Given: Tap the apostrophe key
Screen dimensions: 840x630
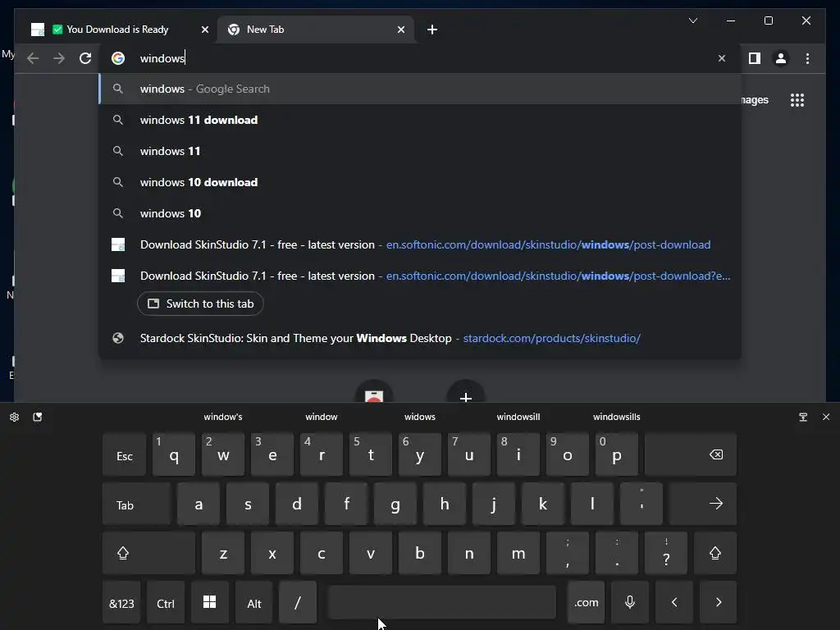Looking at the screenshot, I should pyautogui.click(x=641, y=504).
